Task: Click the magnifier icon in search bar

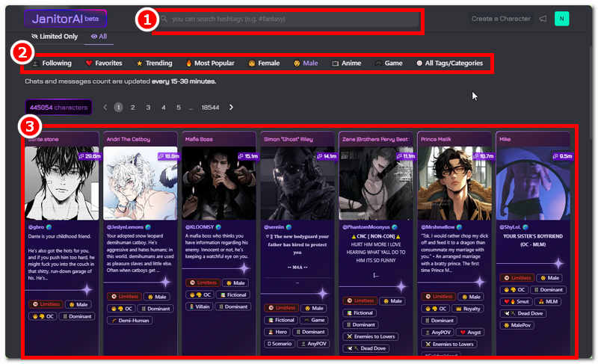Action: pos(164,19)
